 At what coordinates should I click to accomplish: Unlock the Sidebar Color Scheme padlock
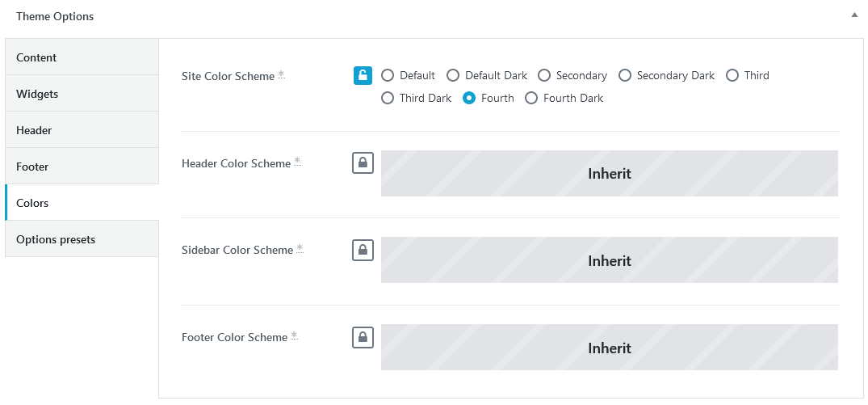click(363, 250)
